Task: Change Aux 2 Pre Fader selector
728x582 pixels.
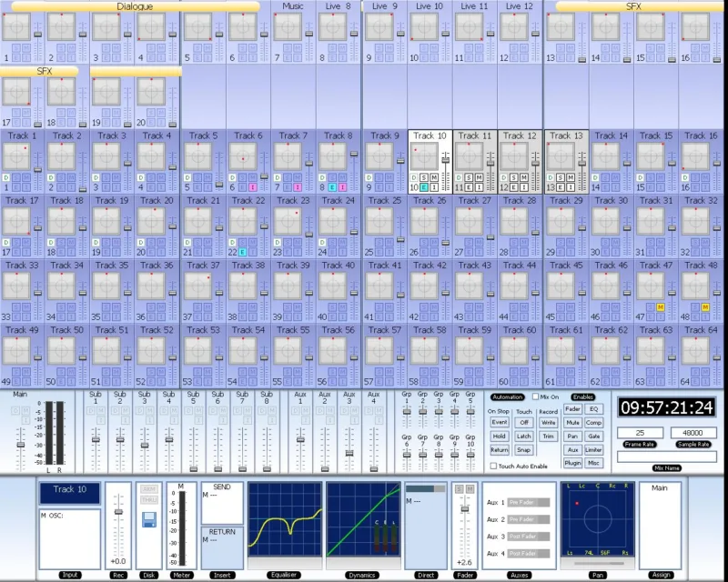Action: tap(529, 519)
